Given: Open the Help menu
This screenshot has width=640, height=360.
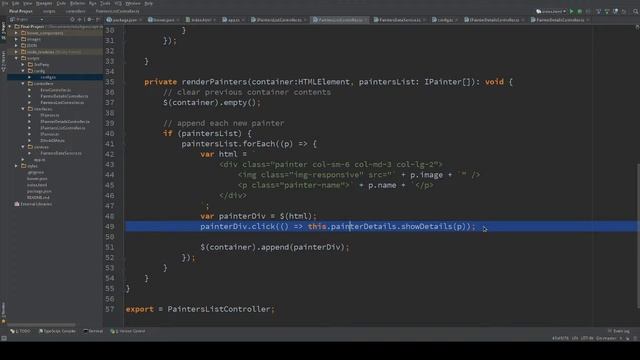Looking at the screenshot, I should coord(149,3).
